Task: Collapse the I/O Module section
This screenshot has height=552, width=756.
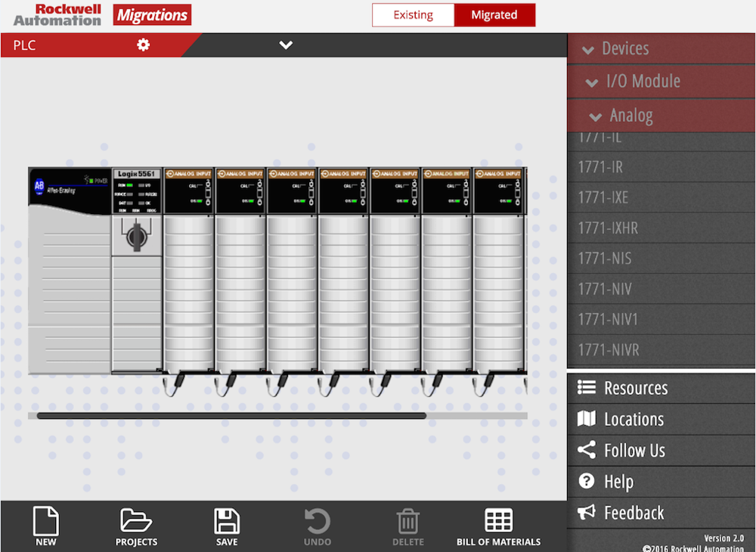Action: (593, 82)
